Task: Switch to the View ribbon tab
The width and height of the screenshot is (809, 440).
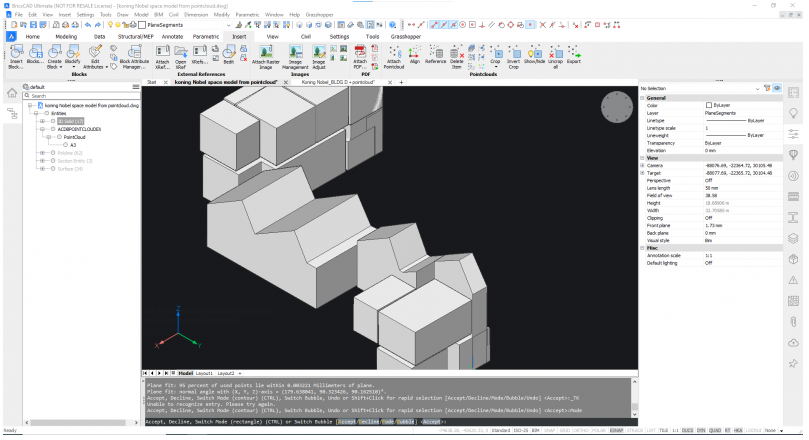Action: (272, 37)
